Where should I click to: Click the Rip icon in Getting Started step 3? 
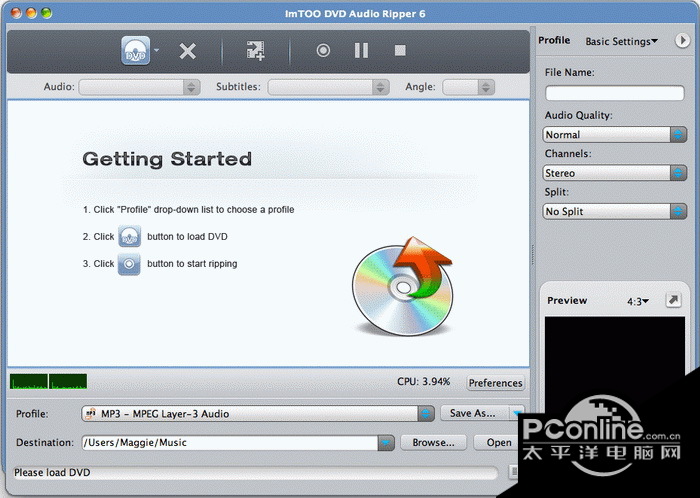(x=129, y=264)
